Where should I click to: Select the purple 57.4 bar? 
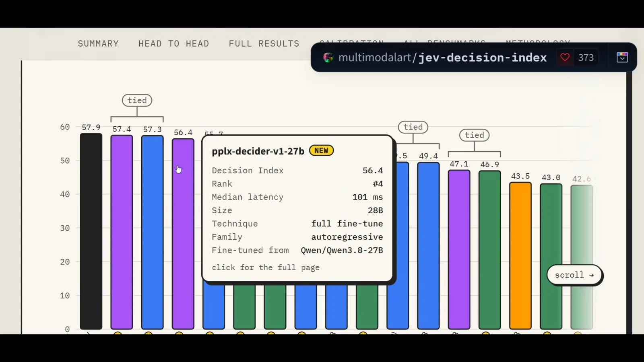[122, 232]
